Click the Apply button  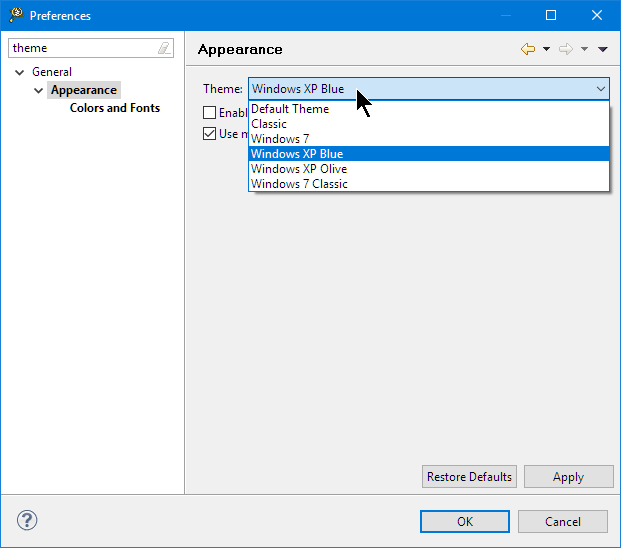pyautogui.click(x=569, y=477)
